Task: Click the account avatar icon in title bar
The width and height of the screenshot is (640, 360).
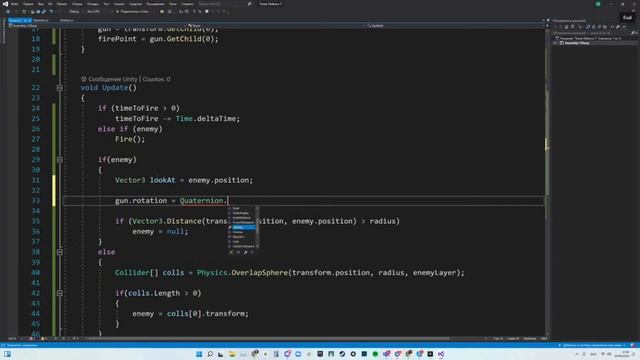Action: pyautogui.click(x=598, y=4)
